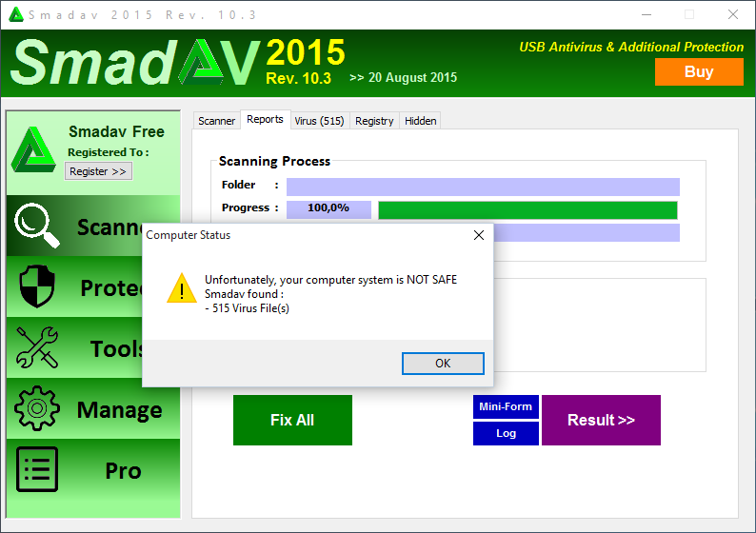Click the green scan progress bar

[x=527, y=210]
